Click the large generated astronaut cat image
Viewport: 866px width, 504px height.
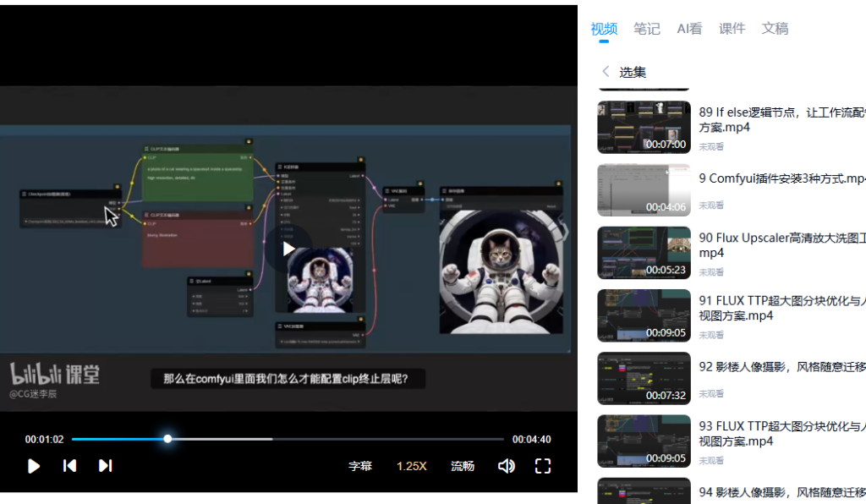(502, 271)
